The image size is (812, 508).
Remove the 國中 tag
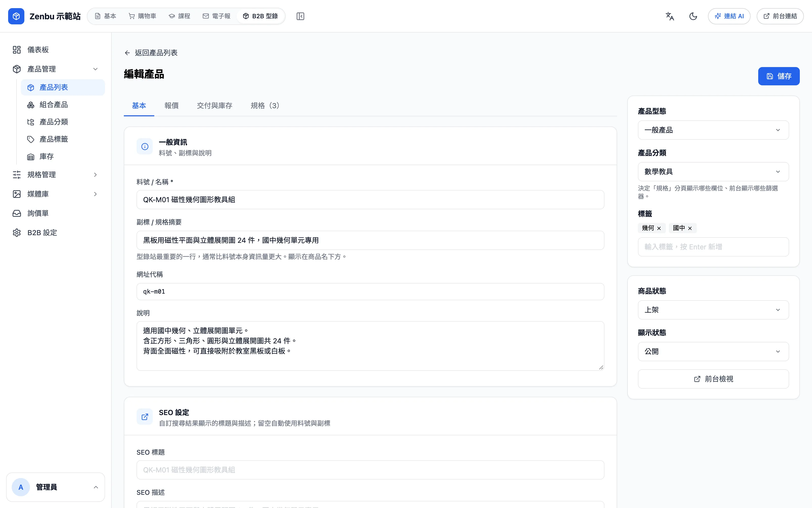pyautogui.click(x=690, y=228)
